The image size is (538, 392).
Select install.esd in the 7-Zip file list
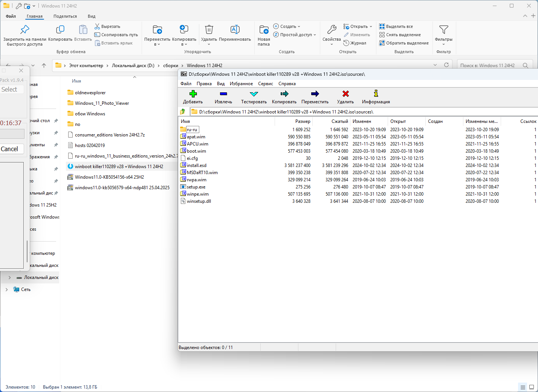[x=196, y=165]
